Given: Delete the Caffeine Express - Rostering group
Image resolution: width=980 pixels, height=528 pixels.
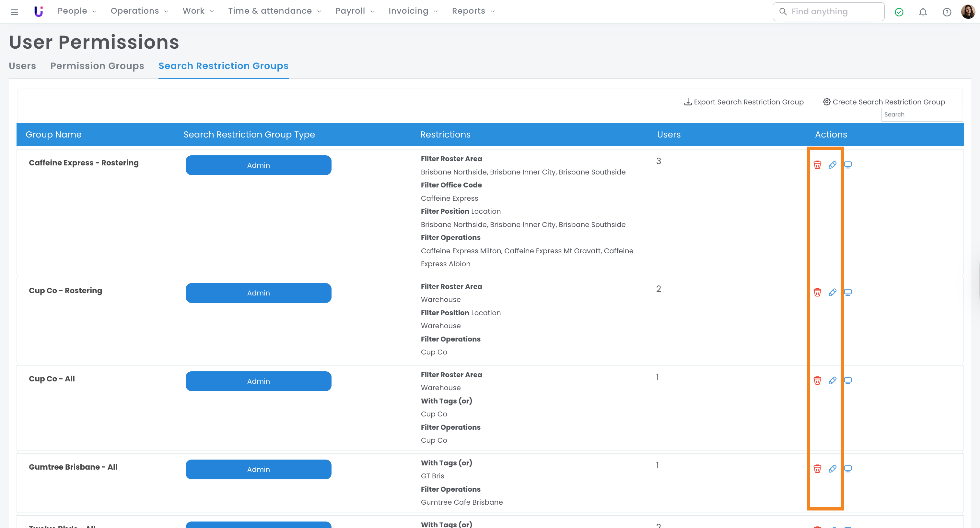Looking at the screenshot, I should [x=817, y=165].
